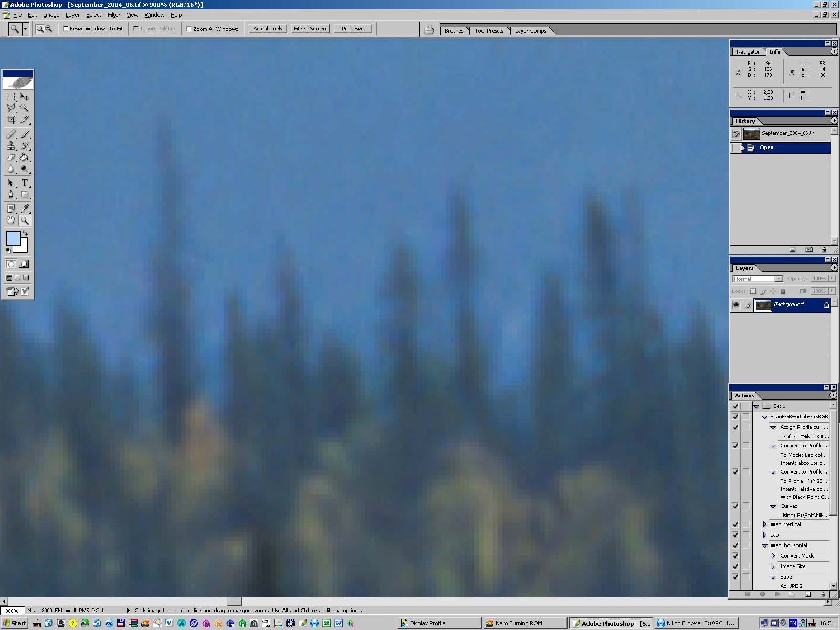Switch to the Navigator tab
The width and height of the screenshot is (840, 630).
pos(748,51)
